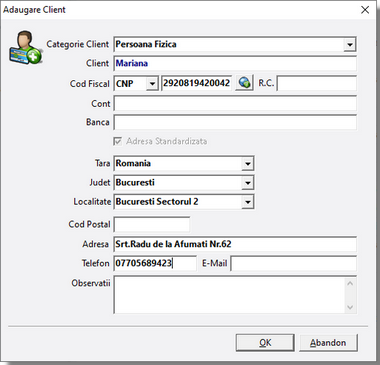Click the Telefon number field
The height and width of the screenshot is (365, 380).
pyautogui.click(x=155, y=263)
